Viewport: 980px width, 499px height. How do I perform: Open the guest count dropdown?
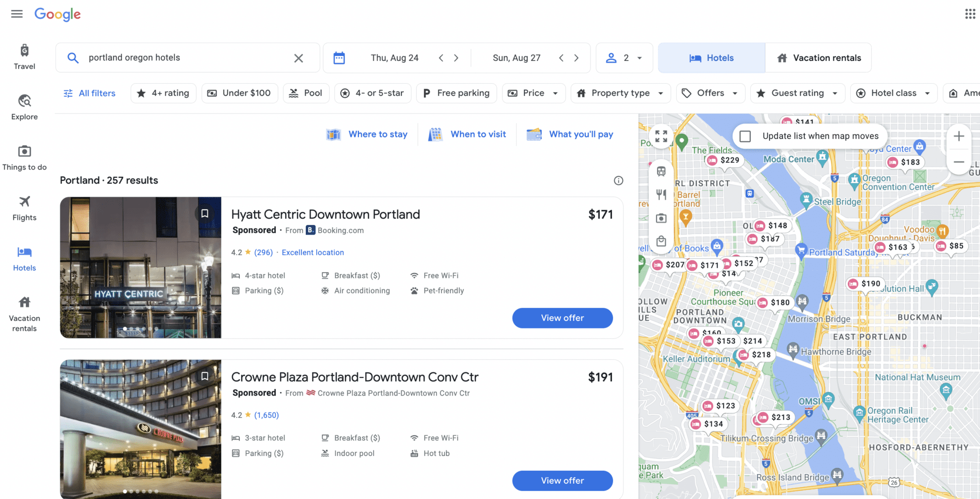[624, 57]
